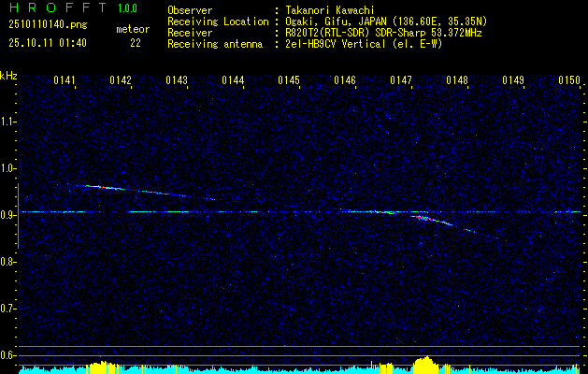Click the 0150 time marker
The image size is (588, 374).
[x=569, y=80]
